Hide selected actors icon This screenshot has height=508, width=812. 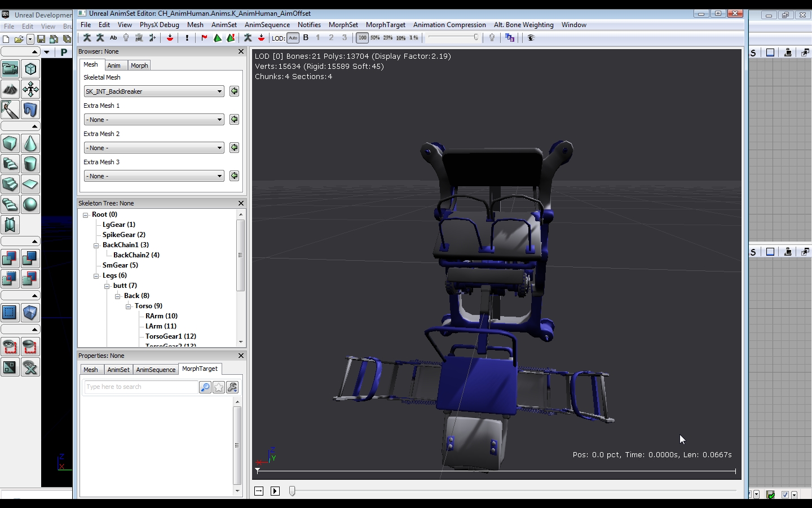tap(30, 347)
